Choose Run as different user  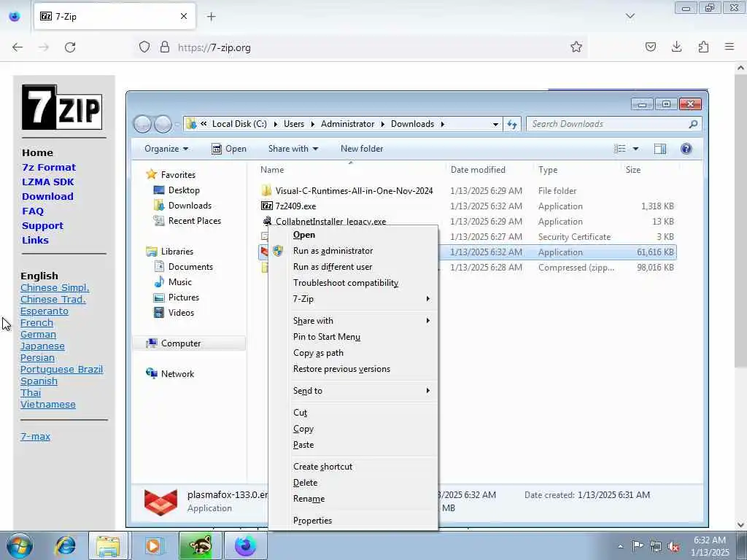point(352,267)
